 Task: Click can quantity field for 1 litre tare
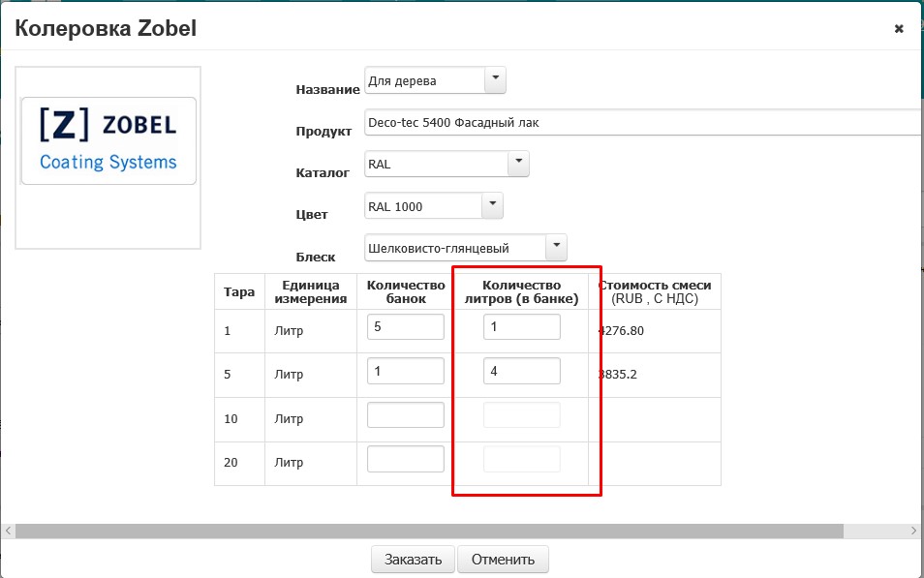coord(405,327)
